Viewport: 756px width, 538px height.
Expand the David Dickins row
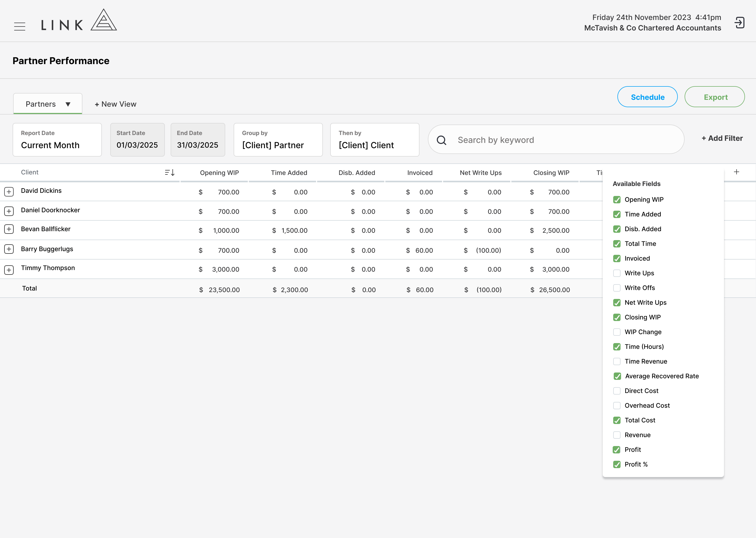[x=9, y=192]
